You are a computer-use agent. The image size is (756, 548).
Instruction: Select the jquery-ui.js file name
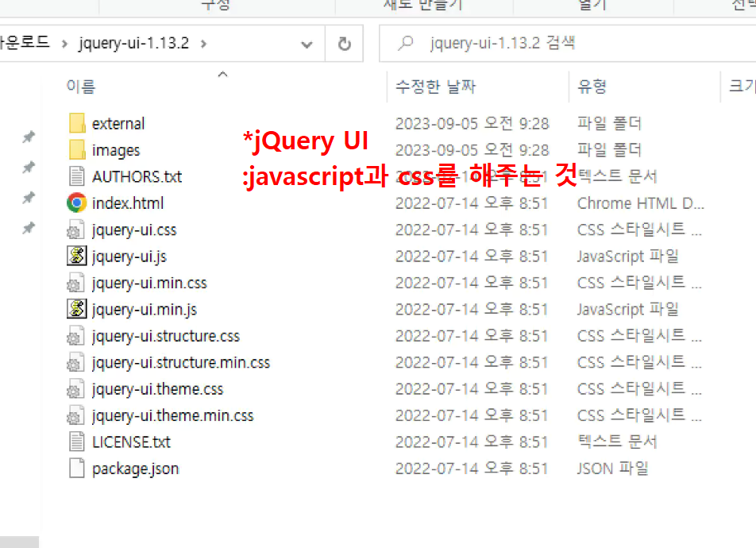coord(129,257)
